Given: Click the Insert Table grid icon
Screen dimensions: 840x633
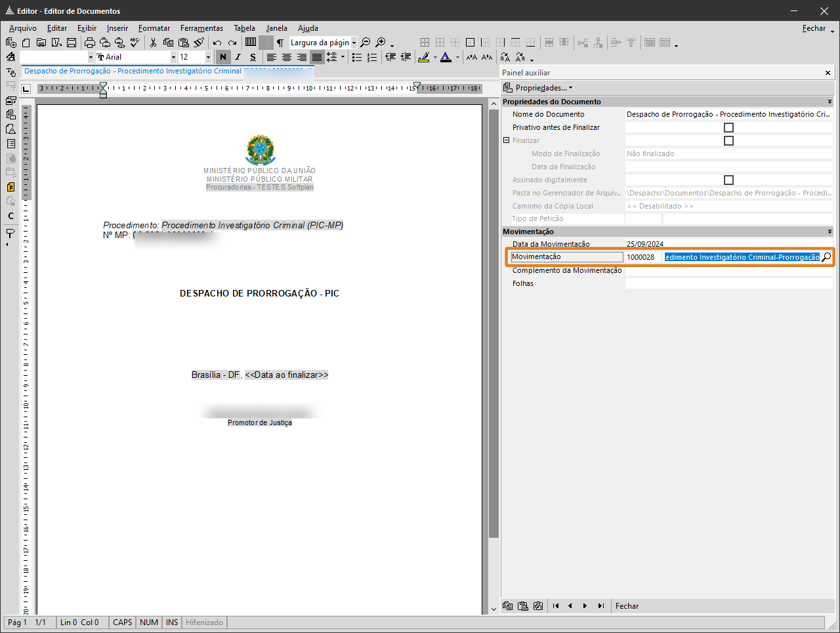Looking at the screenshot, I should pyautogui.click(x=251, y=42).
